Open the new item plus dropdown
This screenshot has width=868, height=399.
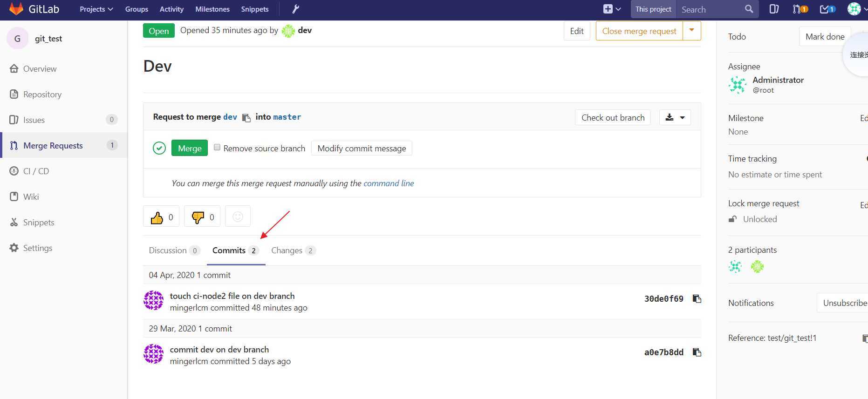pos(612,9)
